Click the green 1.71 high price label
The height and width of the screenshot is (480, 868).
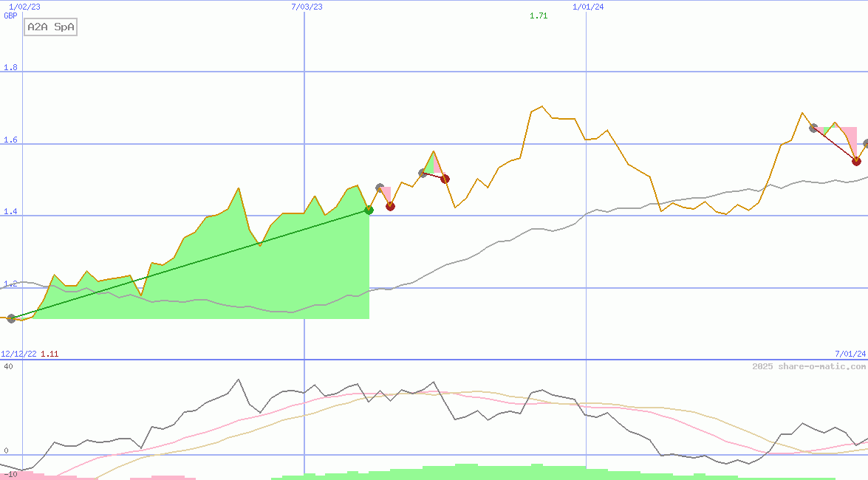tap(539, 16)
